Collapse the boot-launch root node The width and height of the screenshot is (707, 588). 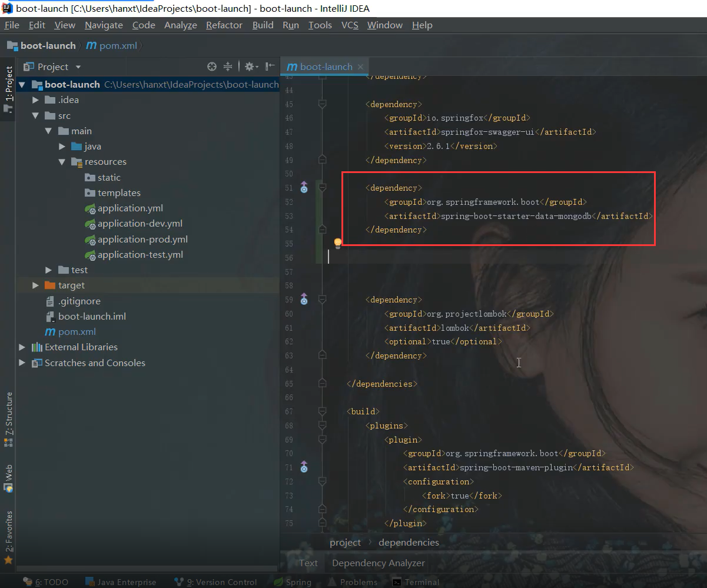(x=22, y=84)
